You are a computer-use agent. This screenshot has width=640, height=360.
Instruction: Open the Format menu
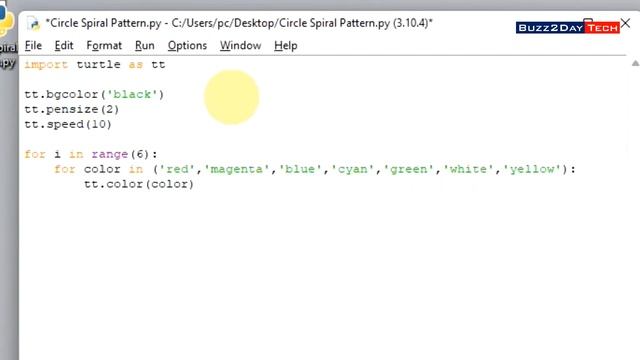[104, 46]
